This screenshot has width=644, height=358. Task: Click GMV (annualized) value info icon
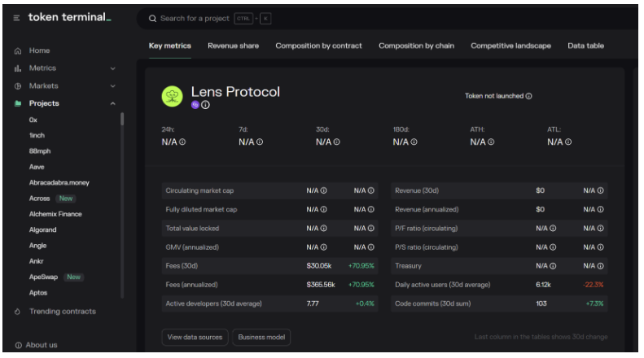pyautogui.click(x=324, y=247)
